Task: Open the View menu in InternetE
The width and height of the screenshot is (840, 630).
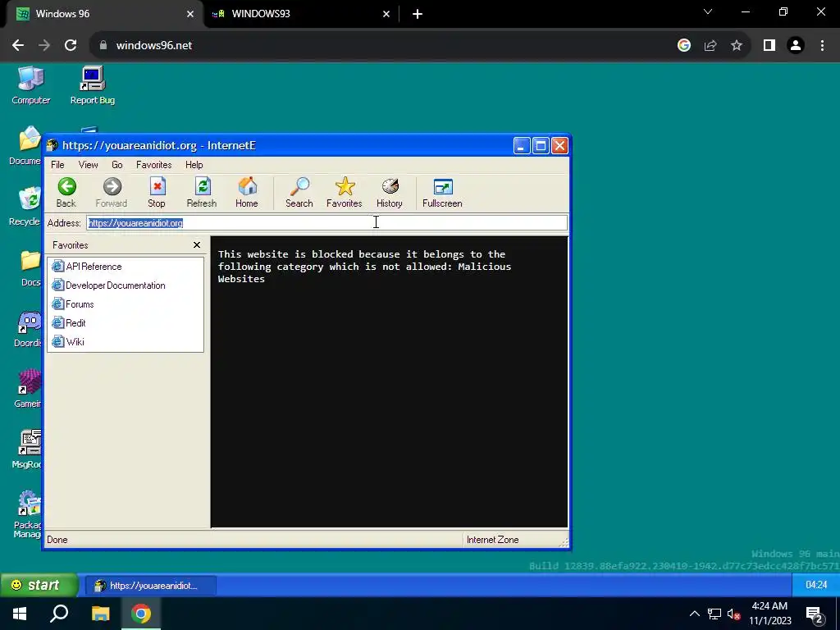Action: click(x=88, y=164)
